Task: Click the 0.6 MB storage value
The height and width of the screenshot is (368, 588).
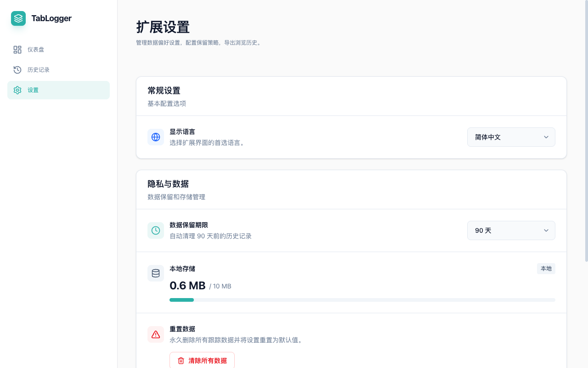Action: pos(187,285)
